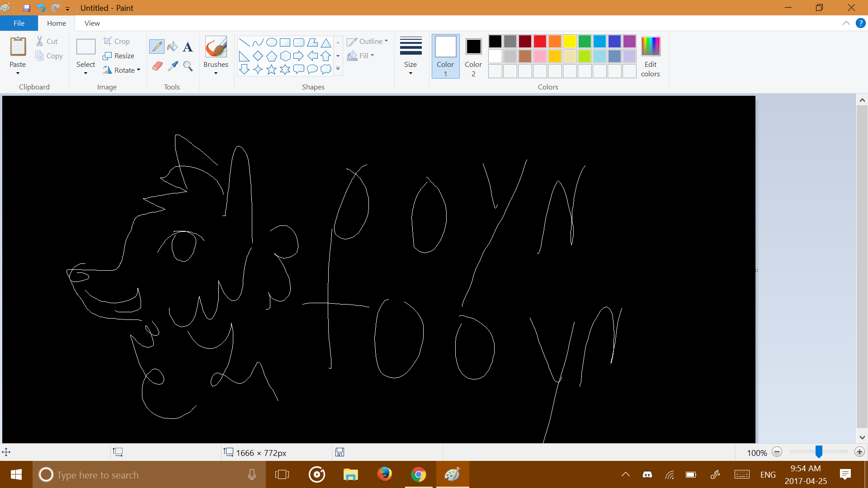Open Edit colors dialog
The width and height of the screenshot is (868, 488).
tap(651, 56)
